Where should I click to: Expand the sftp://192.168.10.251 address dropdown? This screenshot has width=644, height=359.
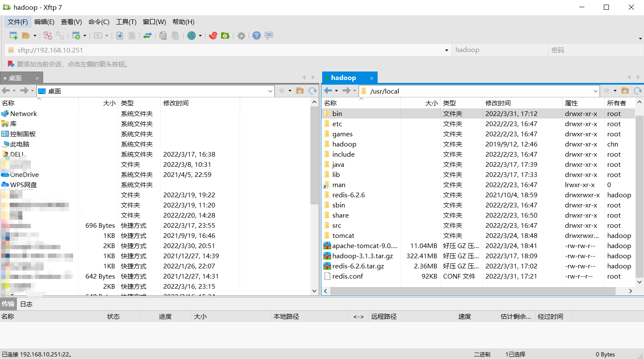pyautogui.click(x=447, y=50)
